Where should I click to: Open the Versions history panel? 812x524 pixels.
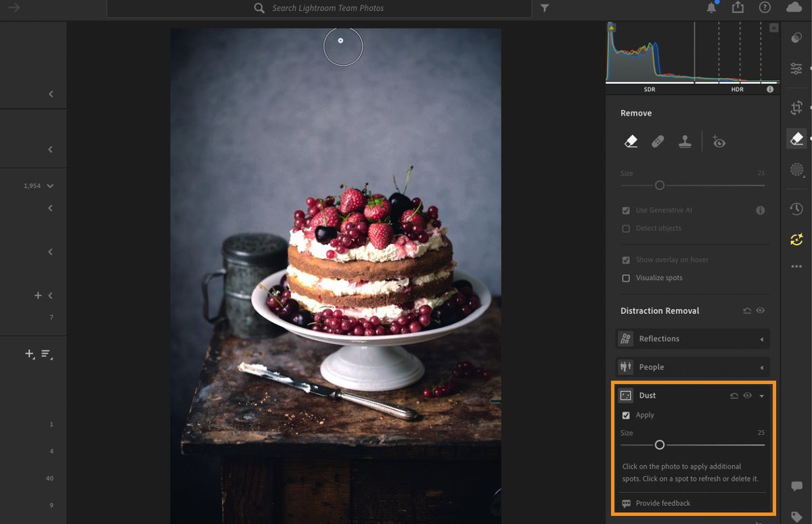click(796, 208)
